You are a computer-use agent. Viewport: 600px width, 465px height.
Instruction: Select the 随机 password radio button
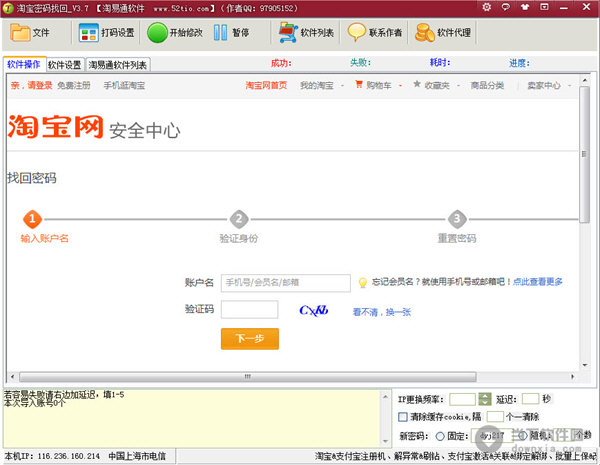point(523,436)
